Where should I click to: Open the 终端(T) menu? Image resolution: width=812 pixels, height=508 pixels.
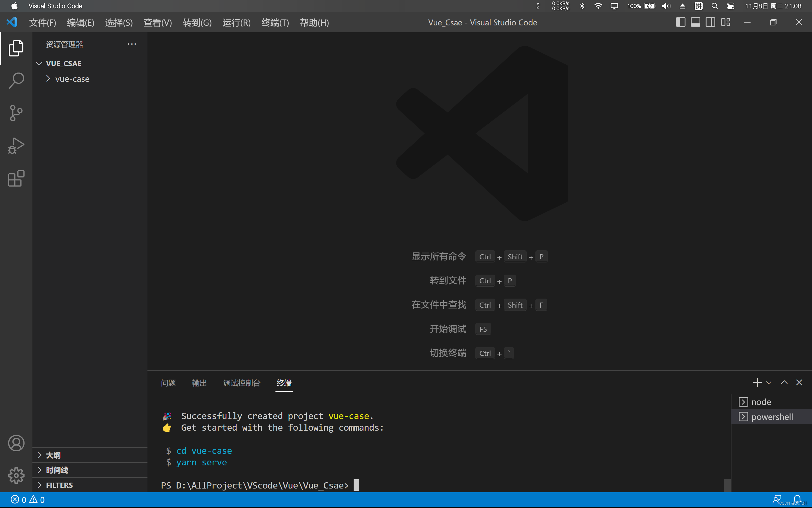point(275,23)
